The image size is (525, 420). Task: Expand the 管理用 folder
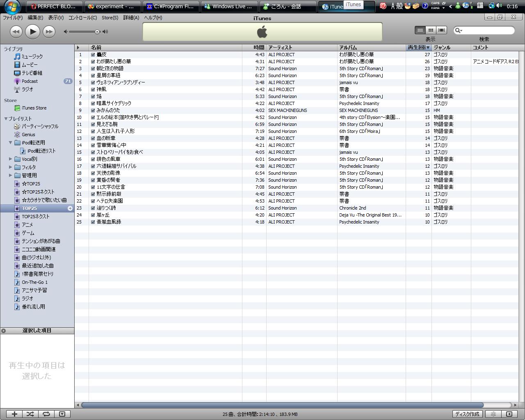click(11, 176)
